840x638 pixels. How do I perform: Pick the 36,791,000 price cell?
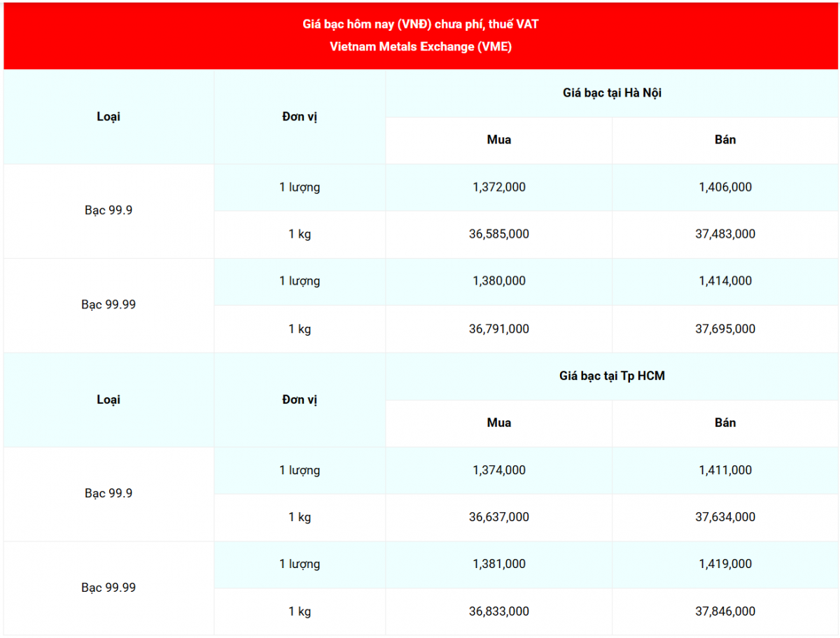(x=498, y=329)
